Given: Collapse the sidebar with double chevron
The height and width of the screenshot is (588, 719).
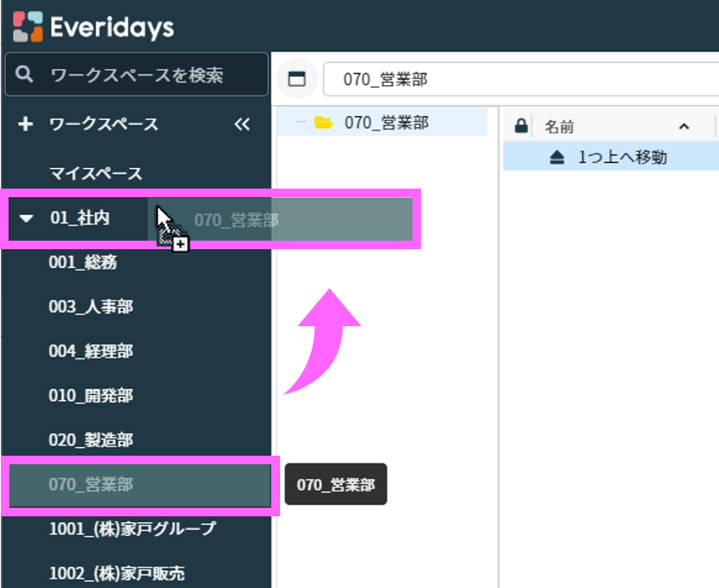Looking at the screenshot, I should 242,125.
